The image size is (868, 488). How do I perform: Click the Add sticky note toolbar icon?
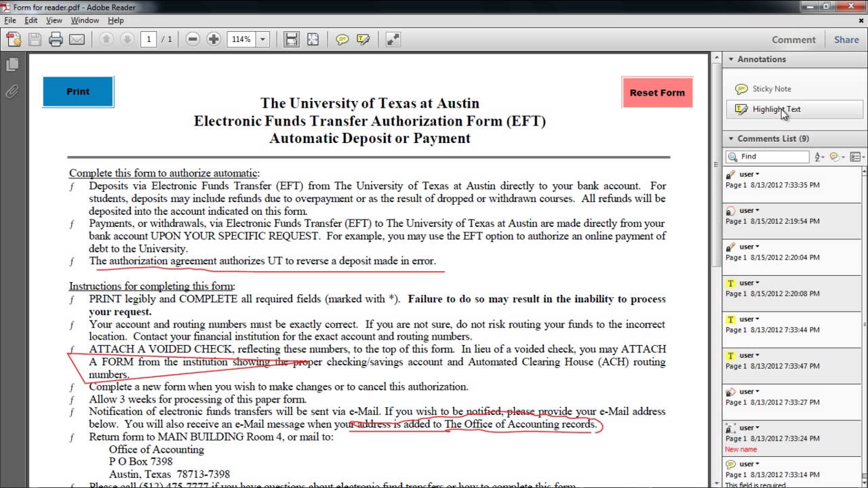342,39
